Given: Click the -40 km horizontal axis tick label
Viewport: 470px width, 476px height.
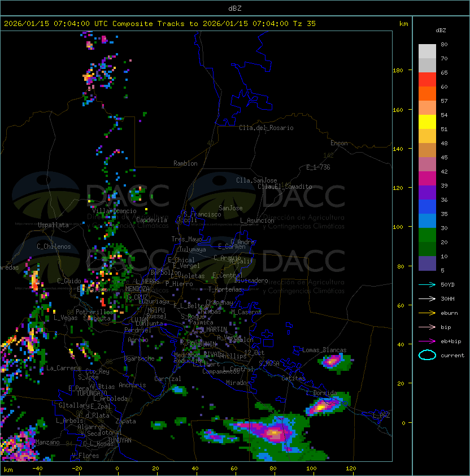Looking at the screenshot, I should [37, 469].
